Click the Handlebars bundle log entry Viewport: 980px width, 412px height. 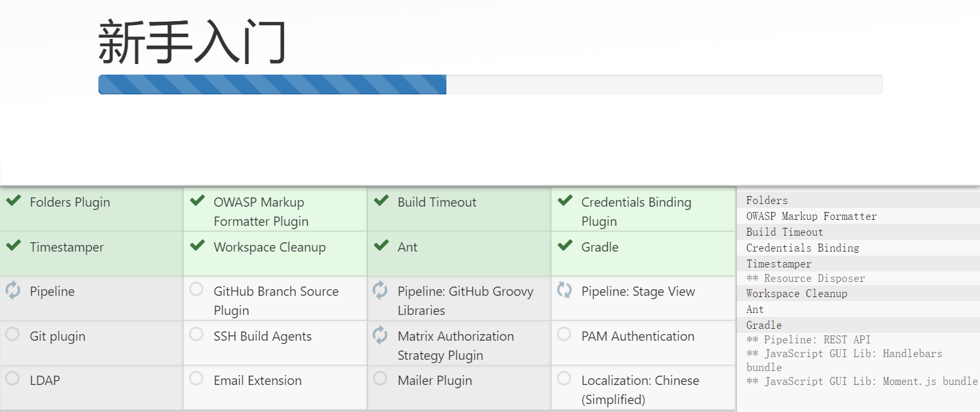[x=844, y=360]
